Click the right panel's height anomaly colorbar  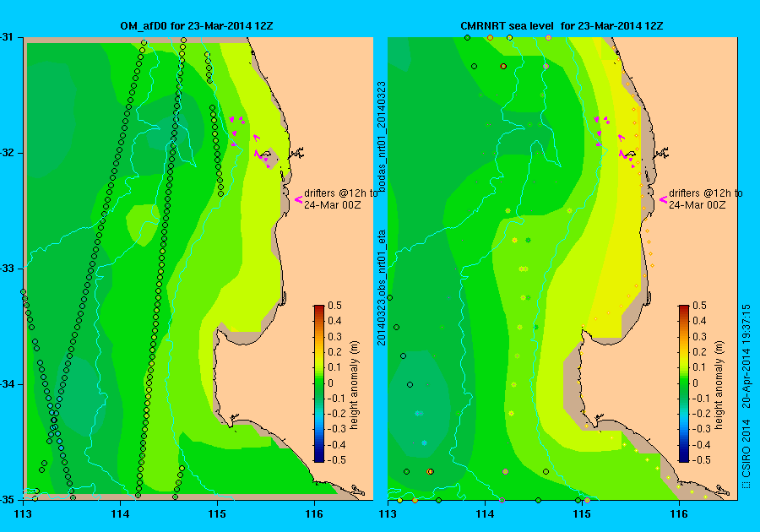pyautogui.click(x=683, y=383)
